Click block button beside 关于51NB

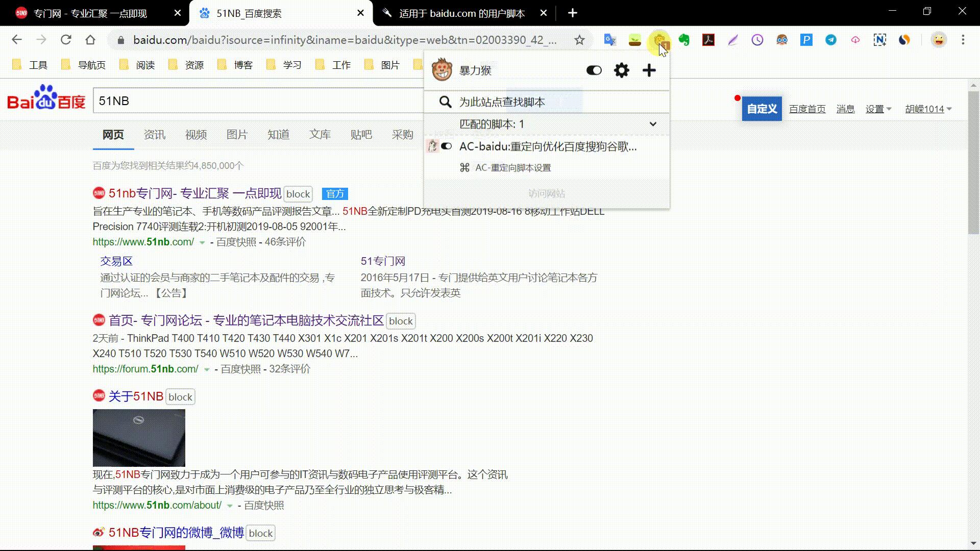click(x=180, y=397)
